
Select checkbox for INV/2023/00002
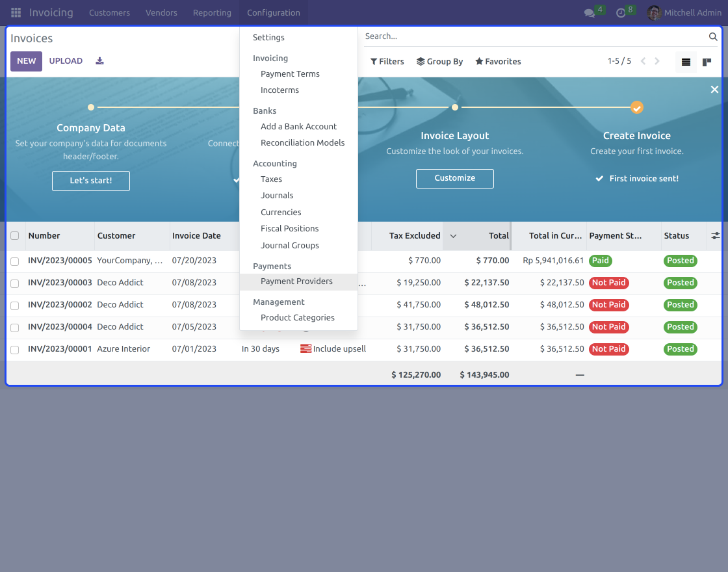pyautogui.click(x=15, y=305)
